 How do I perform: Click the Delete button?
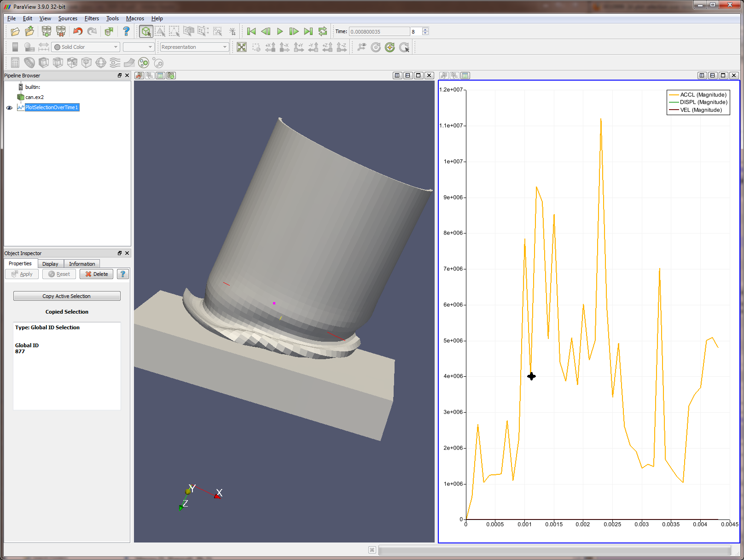tap(96, 274)
